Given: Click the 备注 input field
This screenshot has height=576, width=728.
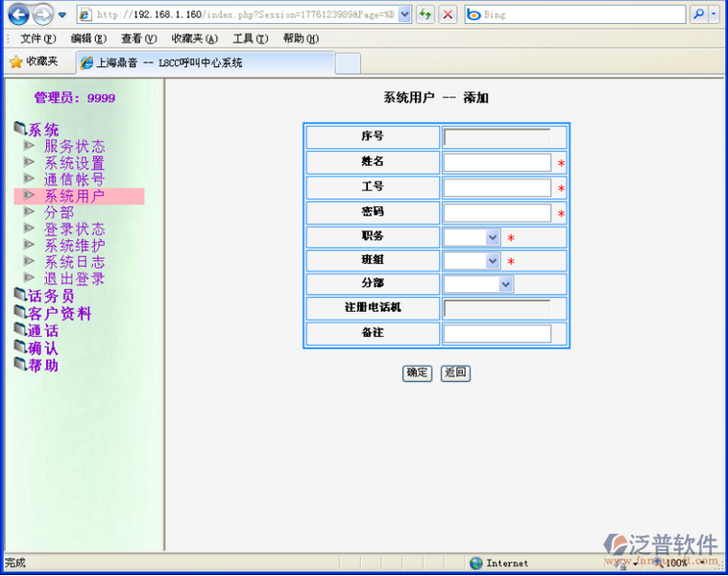Looking at the screenshot, I should click(x=497, y=333).
